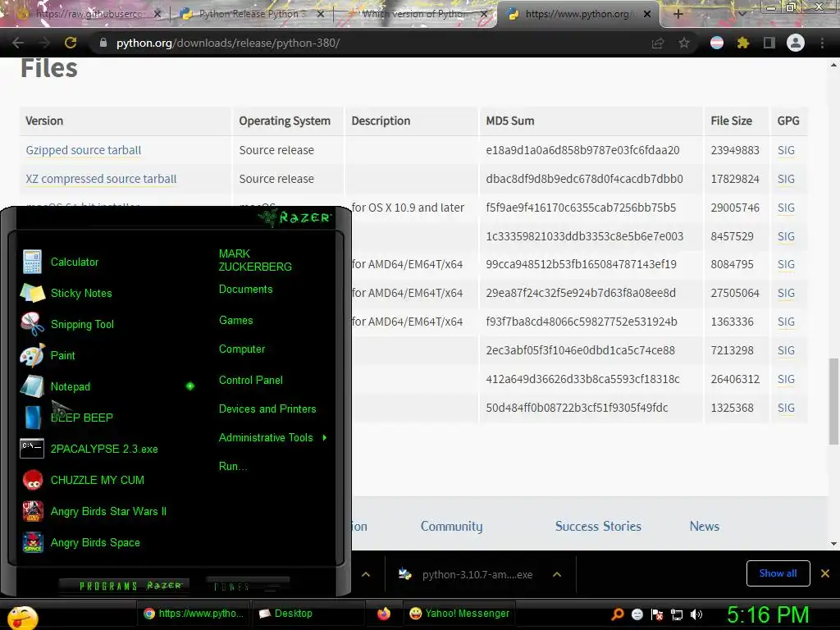Viewport: 840px width, 630px height.
Task: Click the volume speaker tray icon
Action: click(696, 614)
